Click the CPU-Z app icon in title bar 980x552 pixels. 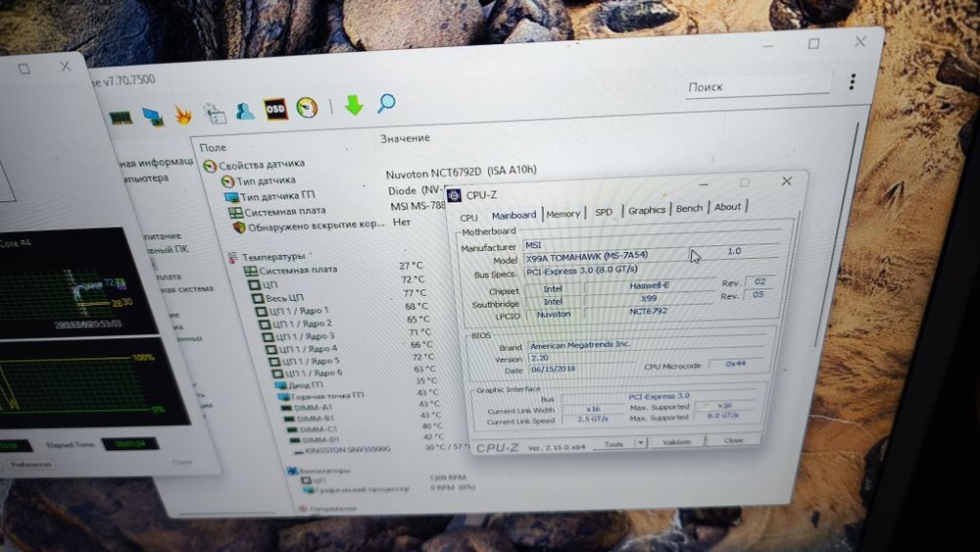[455, 196]
